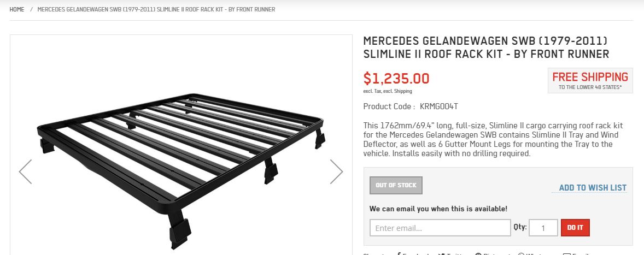The width and height of the screenshot is (644, 255).
Task: Click the roof rack product image
Action: (180, 164)
